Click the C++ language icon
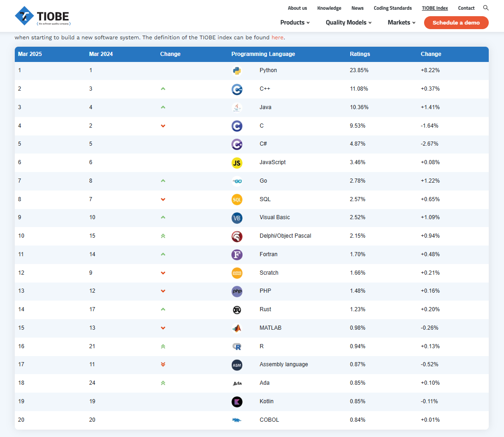504x437 pixels. click(237, 89)
